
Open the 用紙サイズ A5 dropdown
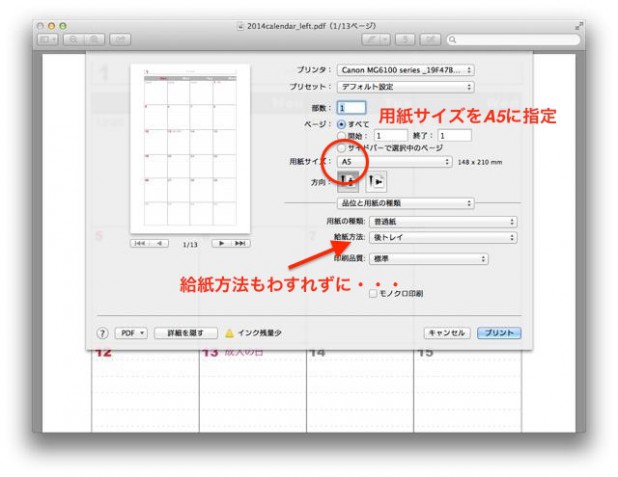tap(394, 161)
